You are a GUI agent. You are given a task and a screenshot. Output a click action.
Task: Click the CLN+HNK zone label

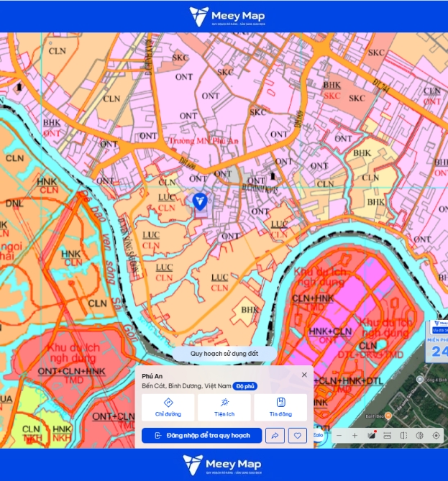313,298
